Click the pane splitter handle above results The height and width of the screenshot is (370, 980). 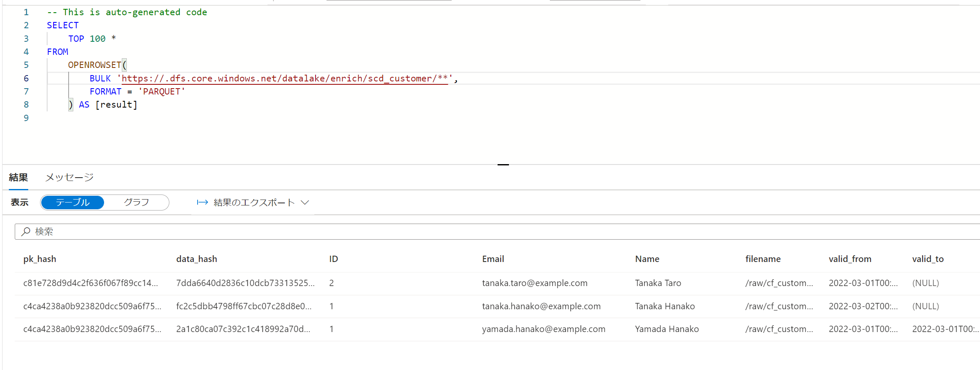(x=503, y=165)
